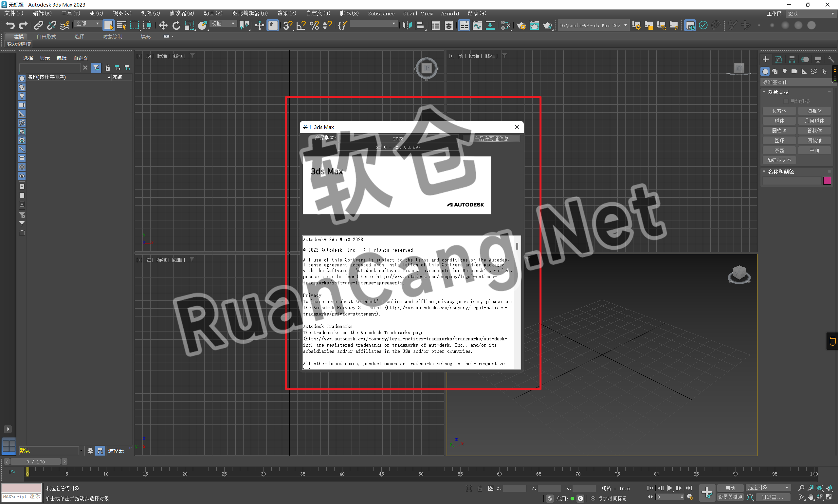This screenshot has width=838, height=504.
Task: Click the 产品许可证信息 button
Action: (x=491, y=138)
